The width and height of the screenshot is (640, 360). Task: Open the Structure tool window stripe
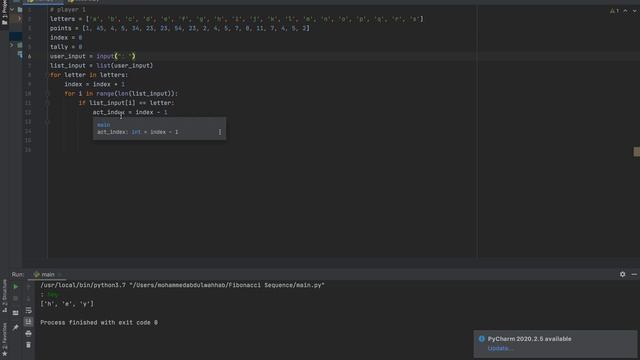click(x=4, y=296)
